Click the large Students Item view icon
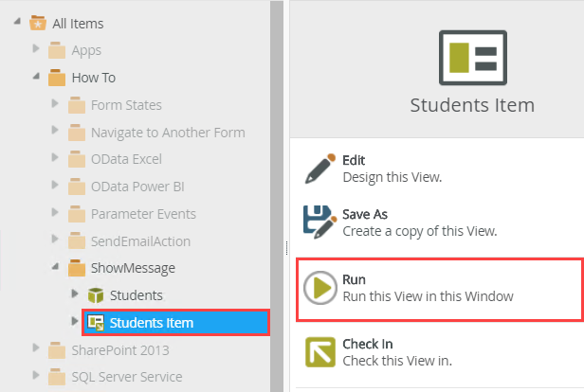Viewport: 584px width, 392px height. point(472,55)
